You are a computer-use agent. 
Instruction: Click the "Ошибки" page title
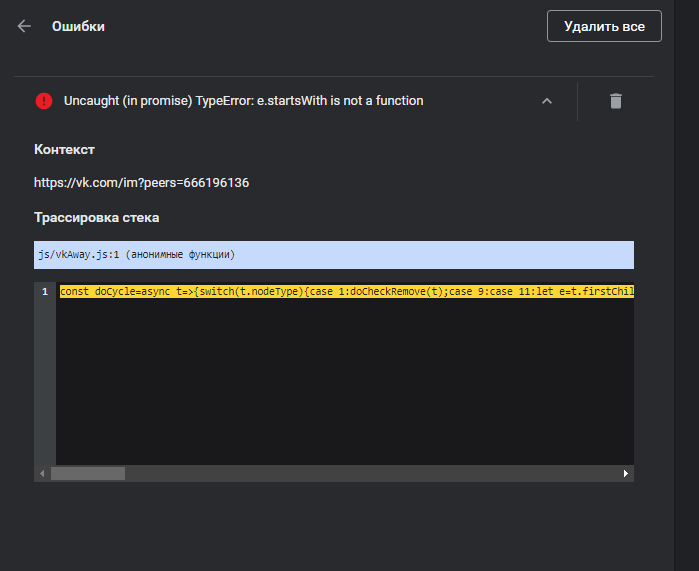78,26
